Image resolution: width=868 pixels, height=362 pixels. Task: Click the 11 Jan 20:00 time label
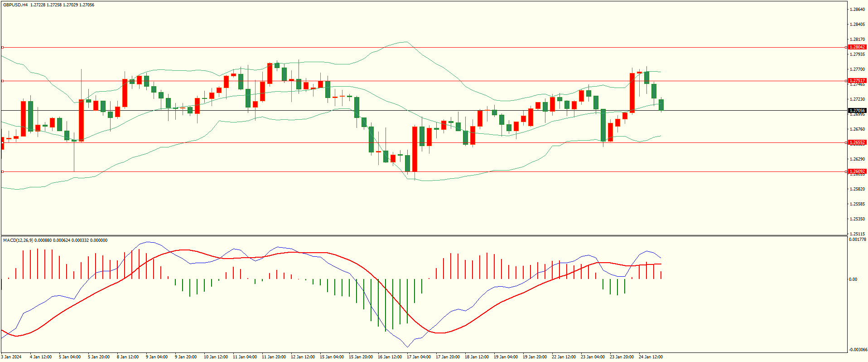pos(274,357)
